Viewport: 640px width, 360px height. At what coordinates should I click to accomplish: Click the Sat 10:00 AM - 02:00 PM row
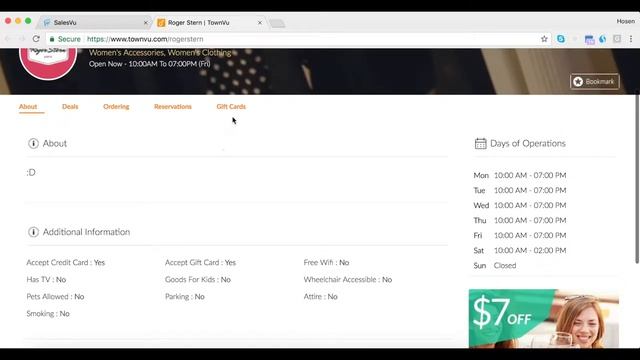pos(520,251)
